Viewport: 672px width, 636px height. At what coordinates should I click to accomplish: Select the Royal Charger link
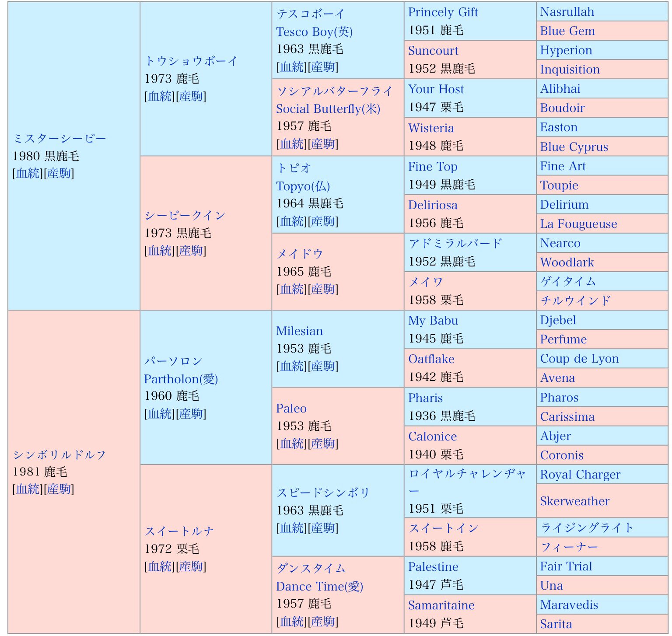[580, 475]
